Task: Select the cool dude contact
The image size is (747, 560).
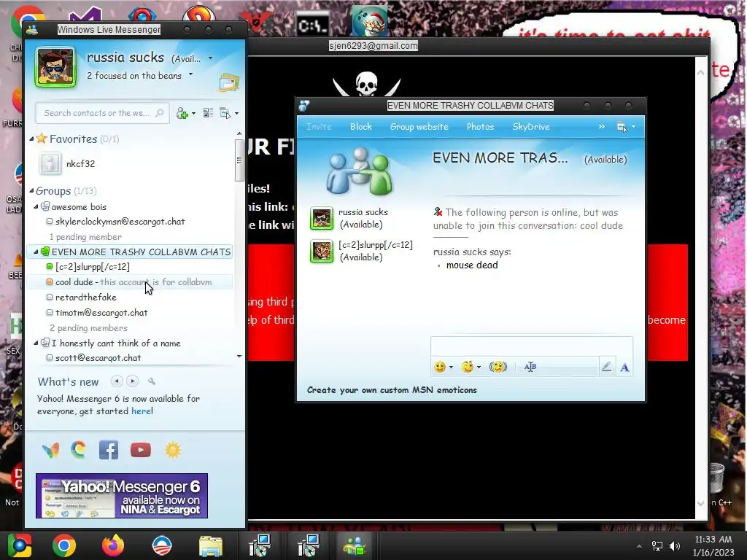Action: tap(130, 282)
